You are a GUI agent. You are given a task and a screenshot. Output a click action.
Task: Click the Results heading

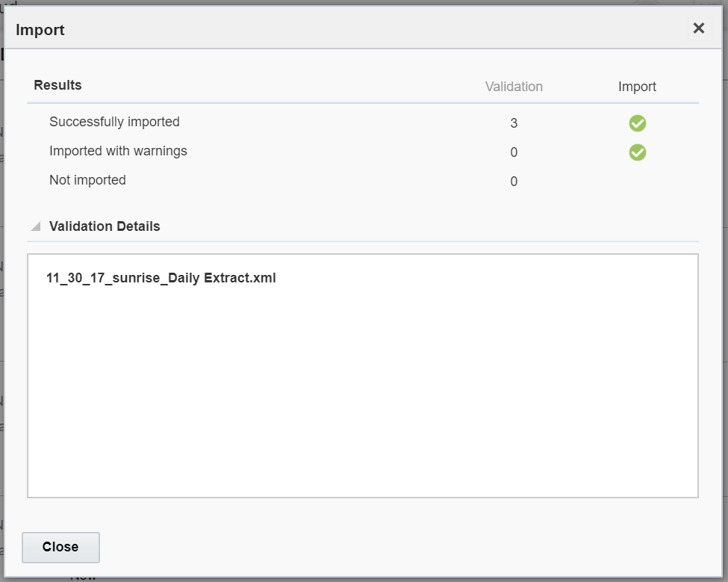(57, 85)
